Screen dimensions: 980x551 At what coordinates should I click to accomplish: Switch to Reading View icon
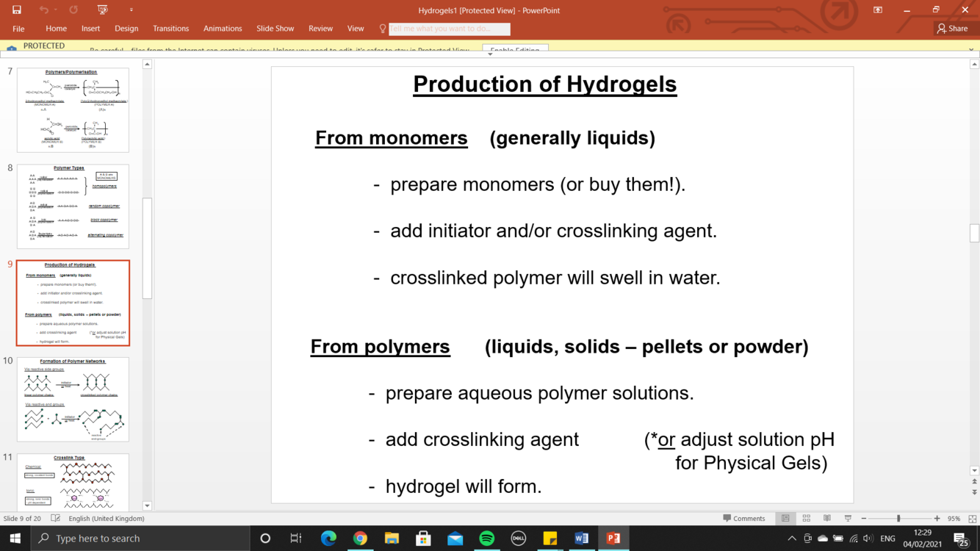pos(826,519)
